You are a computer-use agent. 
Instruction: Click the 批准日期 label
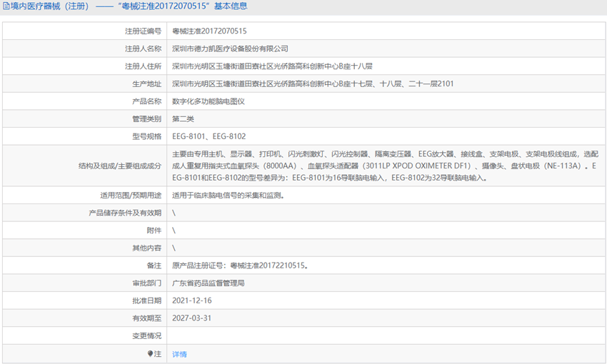[146, 300]
